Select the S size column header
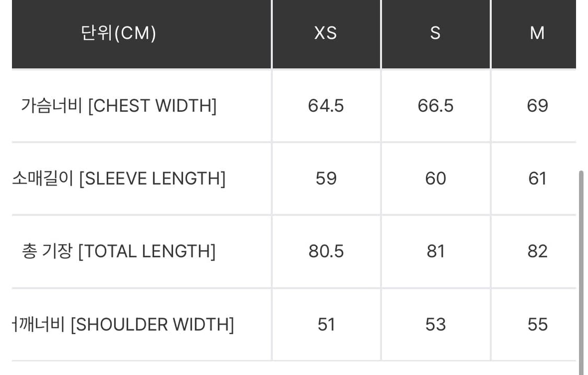 point(435,33)
